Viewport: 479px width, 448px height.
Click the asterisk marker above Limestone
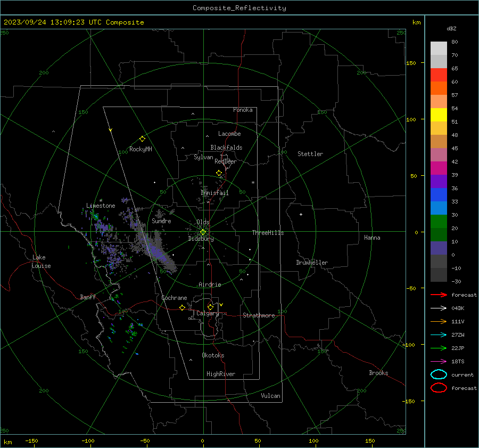tap(101, 201)
